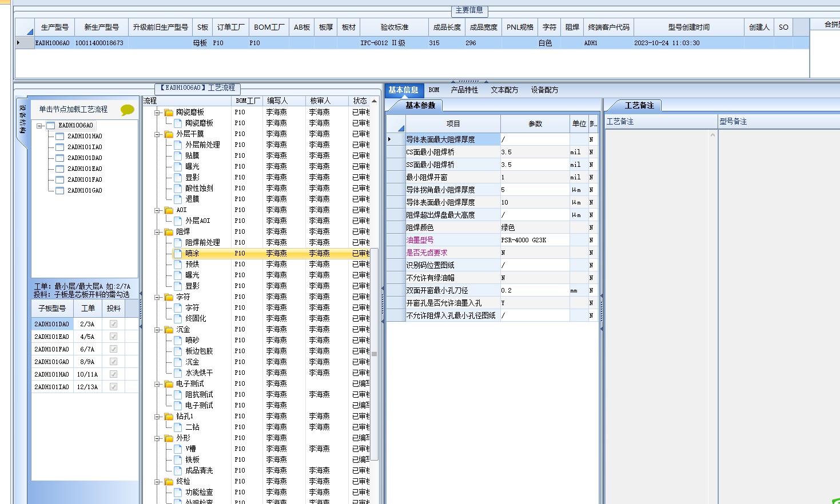Collapse the EADH1006A0 root tree node

[x=40, y=125]
